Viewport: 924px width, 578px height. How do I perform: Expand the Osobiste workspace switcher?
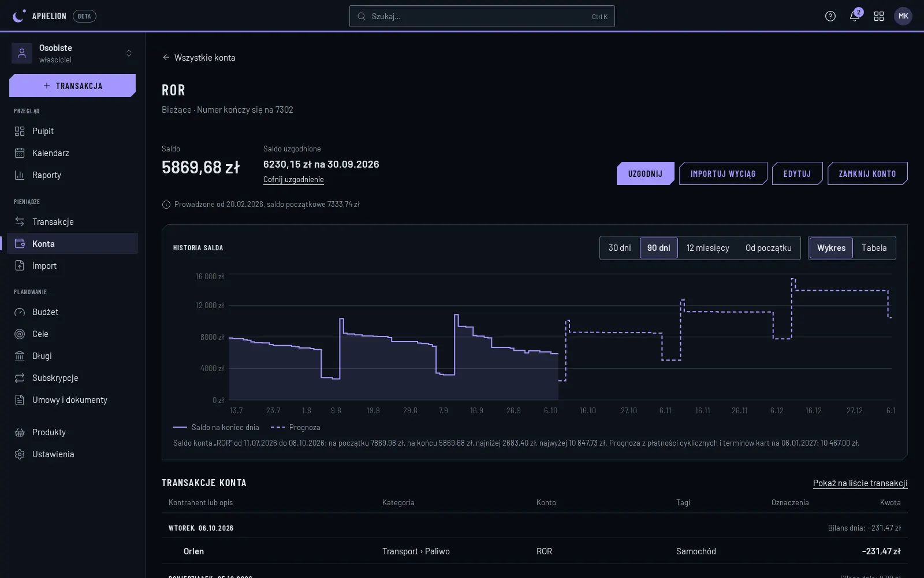73,53
